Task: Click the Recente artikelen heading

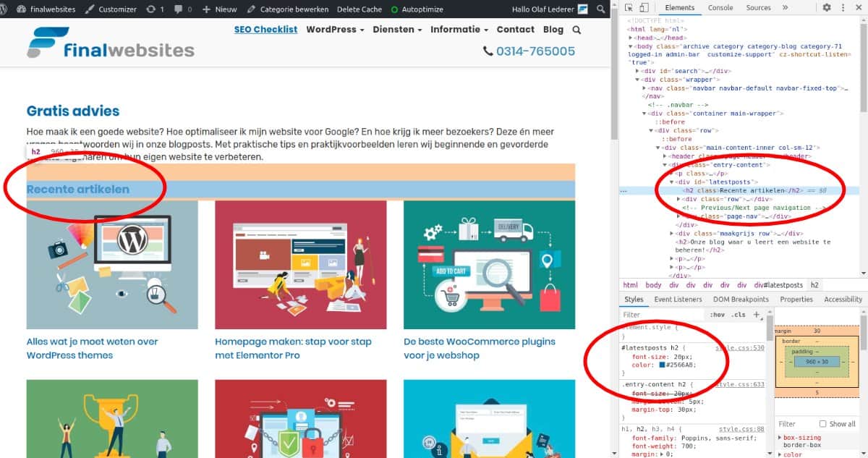Action: pos(78,190)
